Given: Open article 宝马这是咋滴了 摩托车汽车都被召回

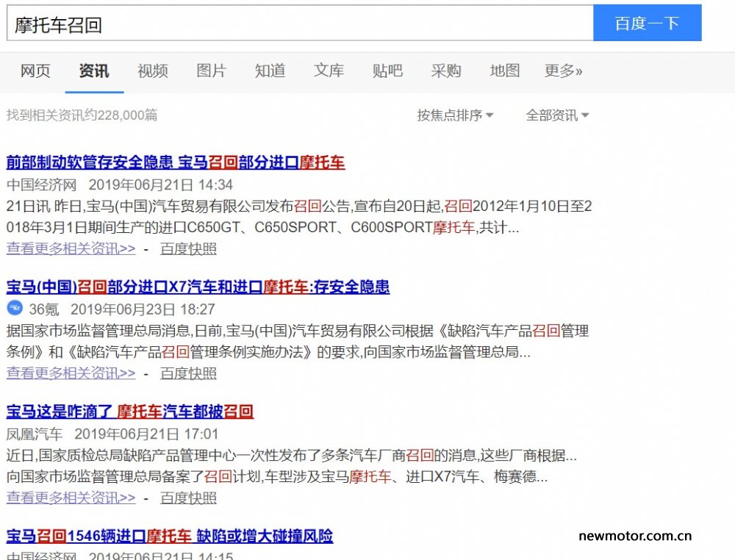Looking at the screenshot, I should tap(130, 412).
